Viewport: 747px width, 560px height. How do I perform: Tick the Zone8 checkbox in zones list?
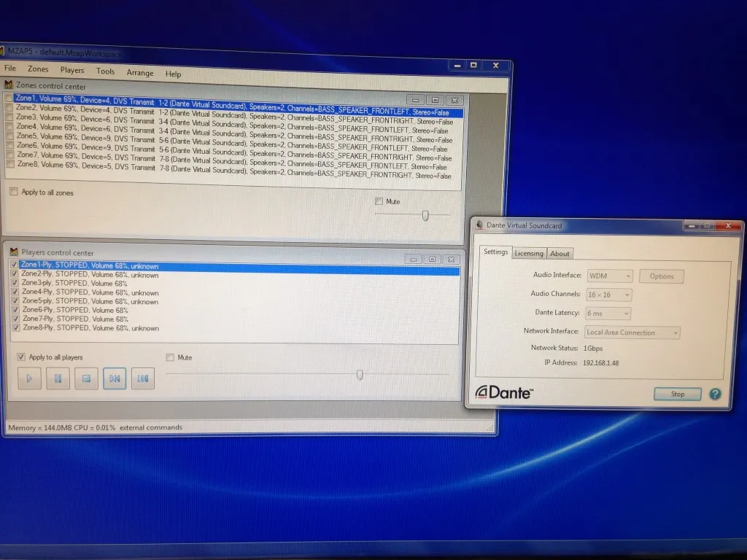click(10, 164)
